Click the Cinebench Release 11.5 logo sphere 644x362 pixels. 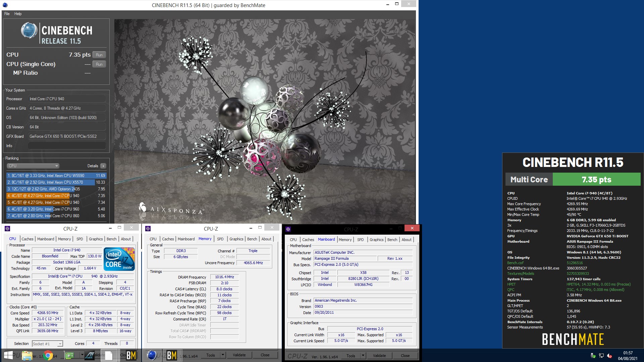pyautogui.click(x=29, y=30)
